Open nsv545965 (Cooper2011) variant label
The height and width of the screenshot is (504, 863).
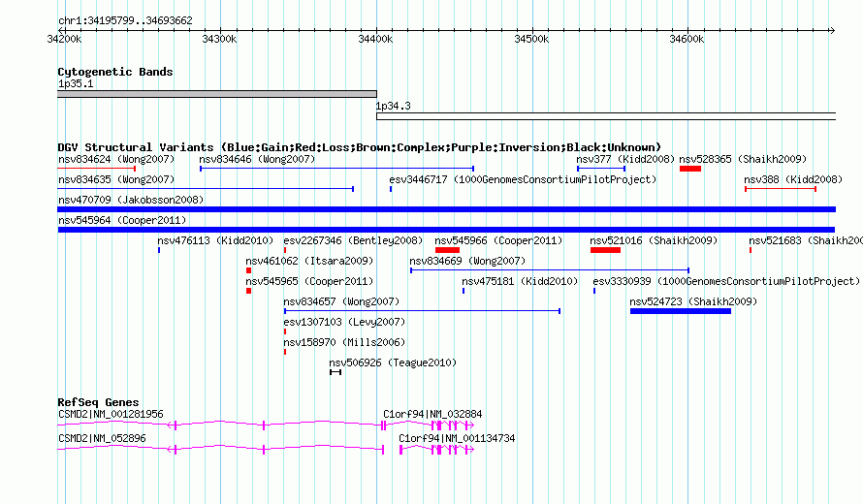coord(309,281)
